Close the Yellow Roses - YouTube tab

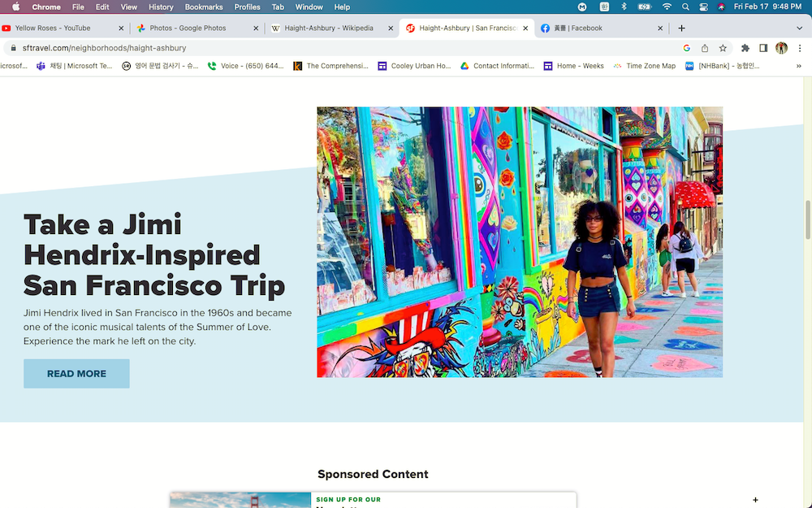(x=121, y=28)
